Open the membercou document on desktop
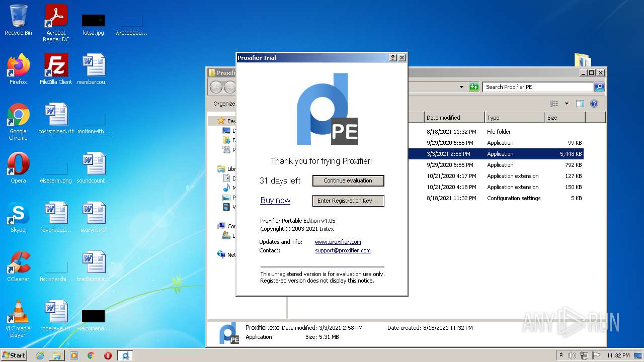 [x=94, y=69]
